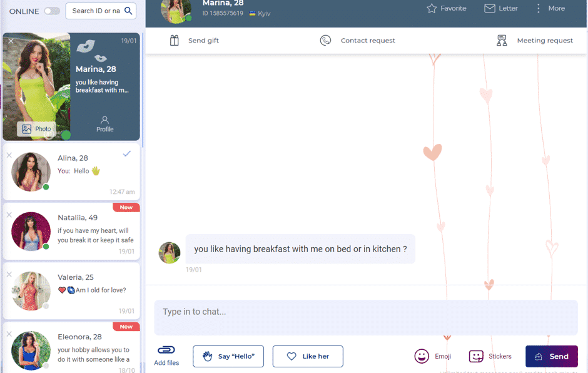Remove Nataliia's conversation from the list
Screen dimensions: 588x373
tap(9, 215)
